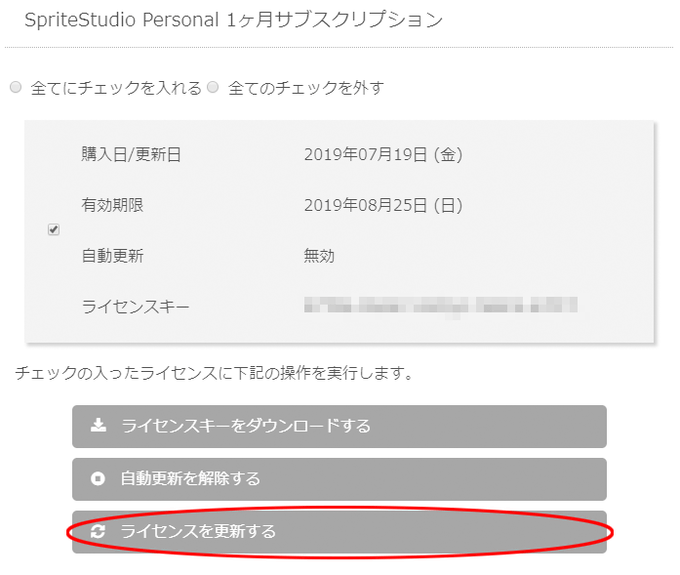This screenshot has width=680, height=575.
Task: Click the 無効 auto-renewal status value
Action: [x=319, y=256]
